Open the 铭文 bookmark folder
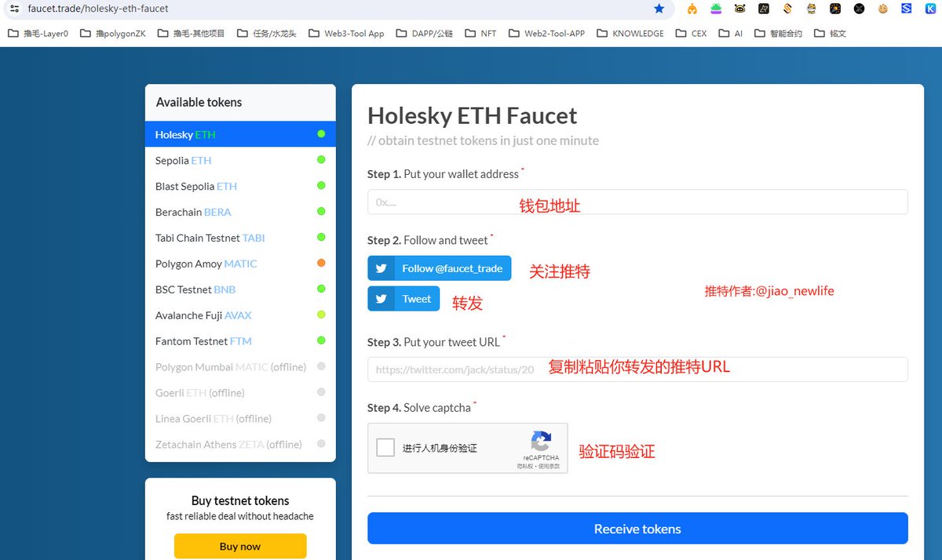The width and height of the screenshot is (942, 560). point(830,34)
